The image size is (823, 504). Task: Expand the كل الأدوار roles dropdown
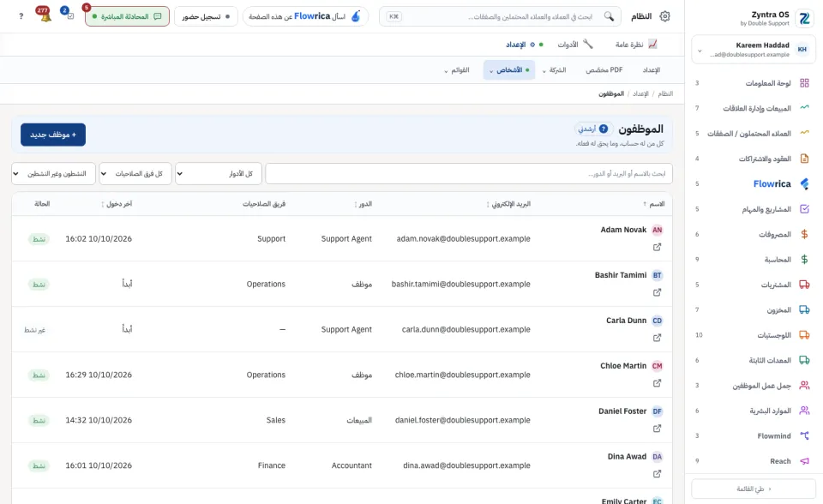pos(219,174)
